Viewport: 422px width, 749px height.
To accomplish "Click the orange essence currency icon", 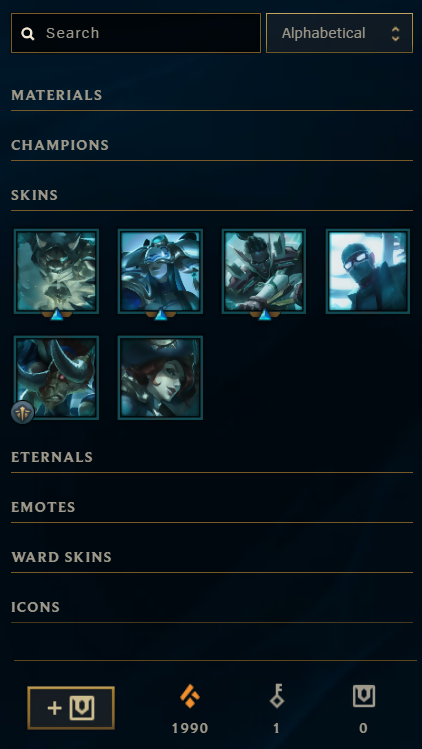I will tap(190, 696).
